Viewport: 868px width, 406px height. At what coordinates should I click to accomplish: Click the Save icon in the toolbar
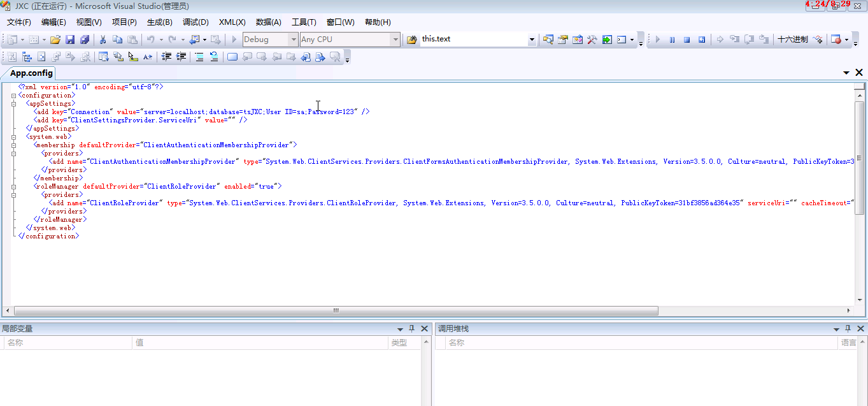coord(70,40)
